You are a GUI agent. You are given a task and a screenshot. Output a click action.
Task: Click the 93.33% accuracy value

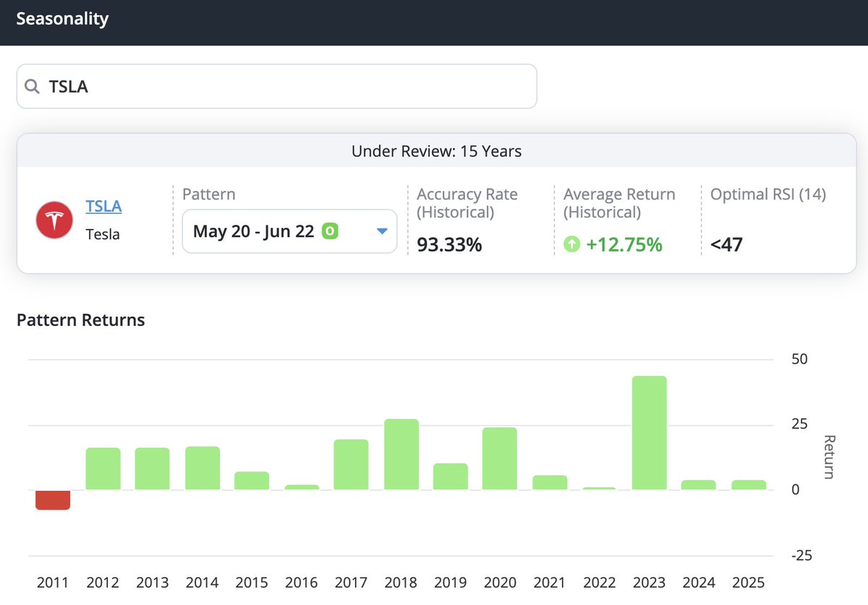click(x=449, y=245)
